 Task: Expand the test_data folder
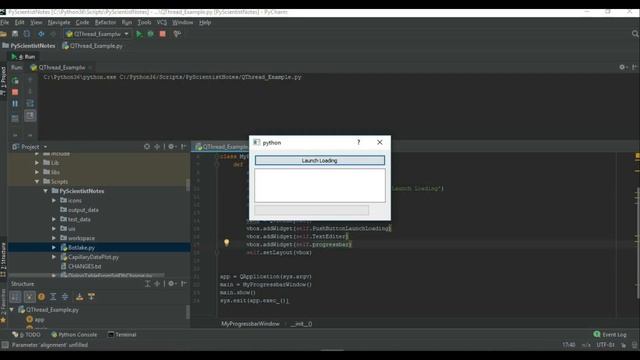[x=54, y=219]
